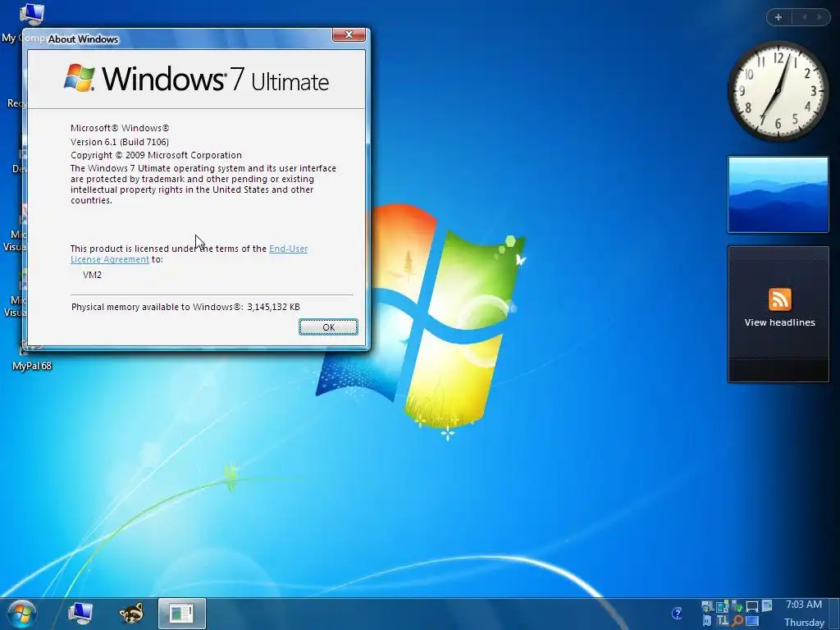Screen dimensions: 840x630
Task: Open the My Computer desktop icon
Action: pos(31,15)
